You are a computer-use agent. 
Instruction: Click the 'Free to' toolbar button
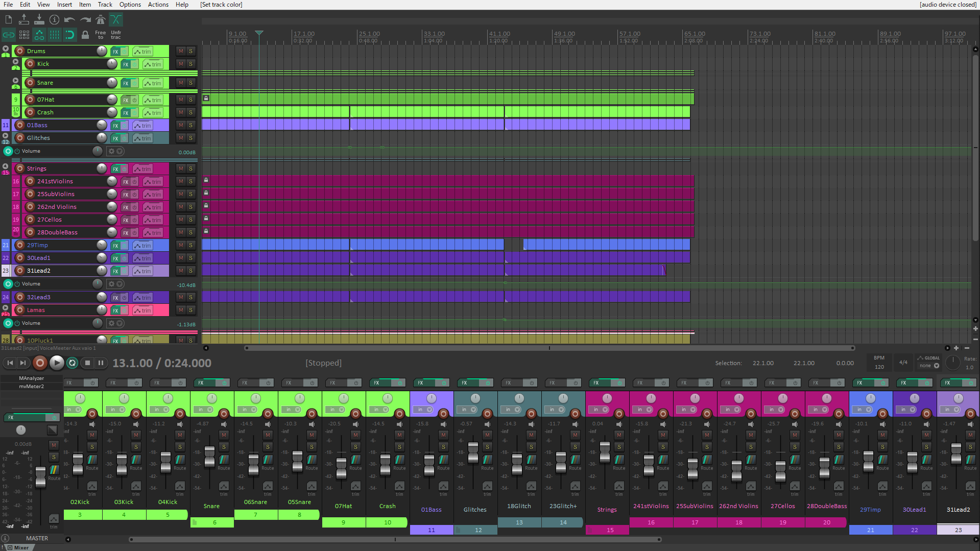pyautogui.click(x=101, y=35)
